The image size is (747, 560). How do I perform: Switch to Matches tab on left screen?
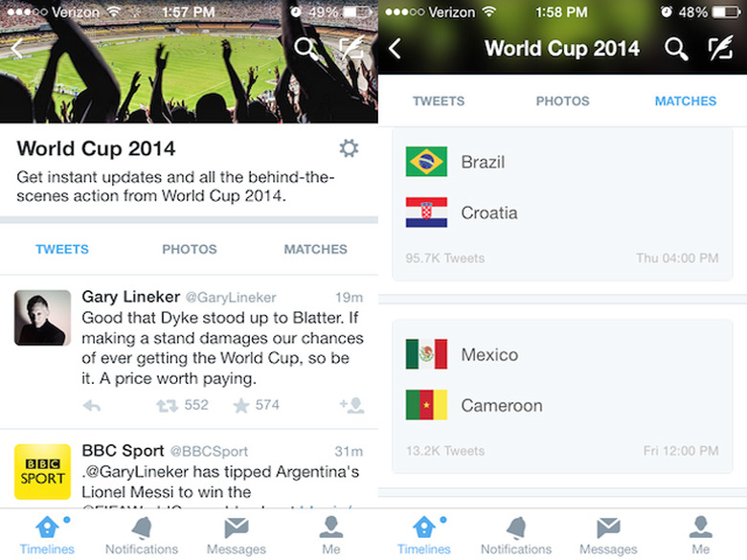315,249
